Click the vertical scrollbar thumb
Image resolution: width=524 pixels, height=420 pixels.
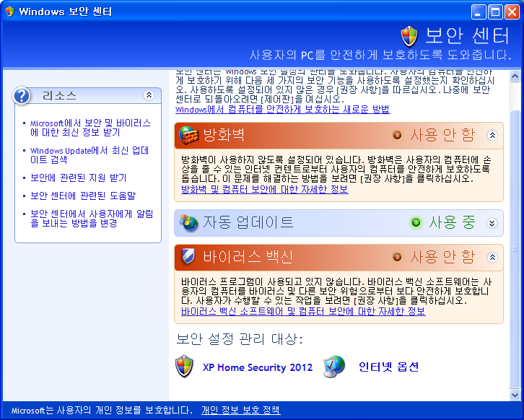click(515, 249)
